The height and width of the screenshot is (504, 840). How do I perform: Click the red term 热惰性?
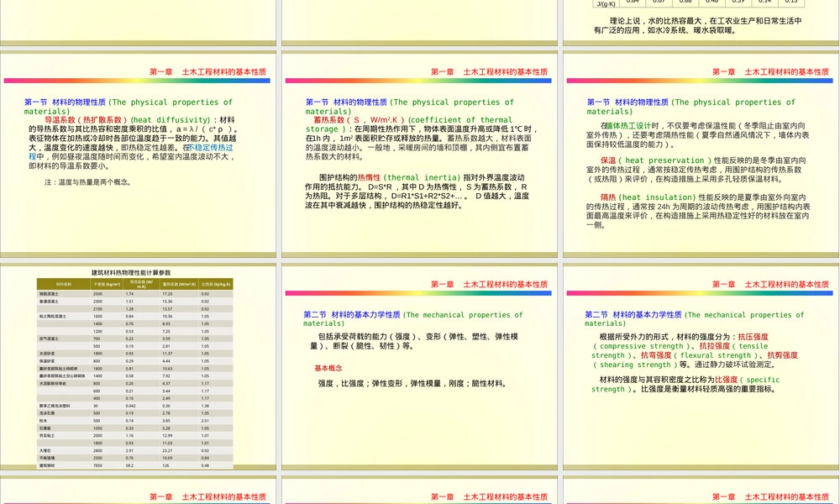[369, 177]
